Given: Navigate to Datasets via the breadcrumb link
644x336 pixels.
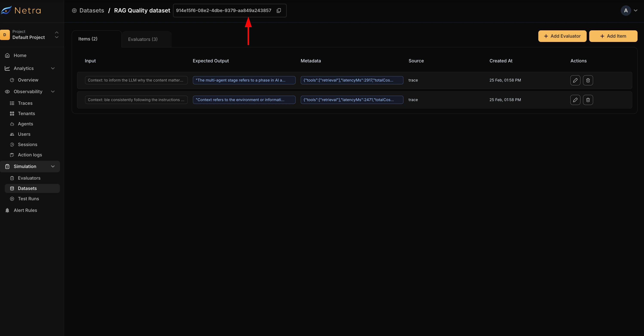Looking at the screenshot, I should pos(92,11).
